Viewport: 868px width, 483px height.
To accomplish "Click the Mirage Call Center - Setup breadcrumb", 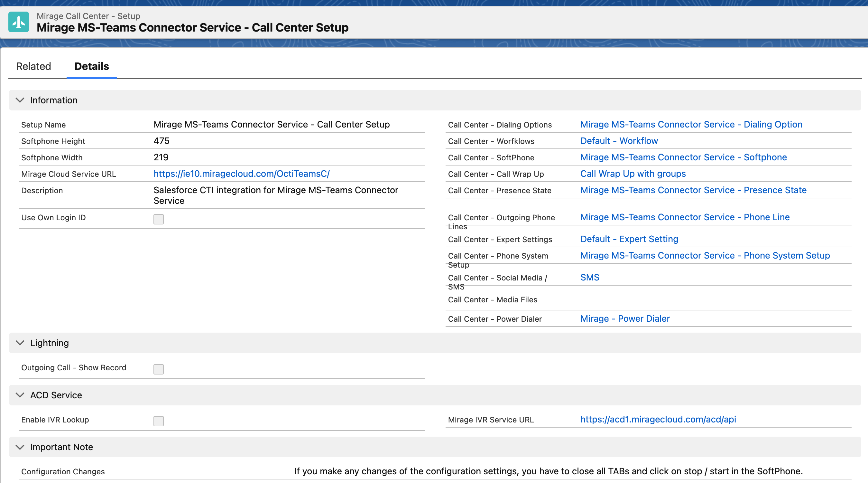I will coord(88,16).
